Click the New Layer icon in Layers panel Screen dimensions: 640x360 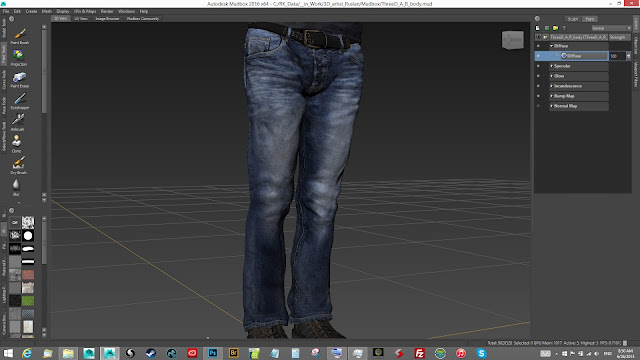coord(538,28)
